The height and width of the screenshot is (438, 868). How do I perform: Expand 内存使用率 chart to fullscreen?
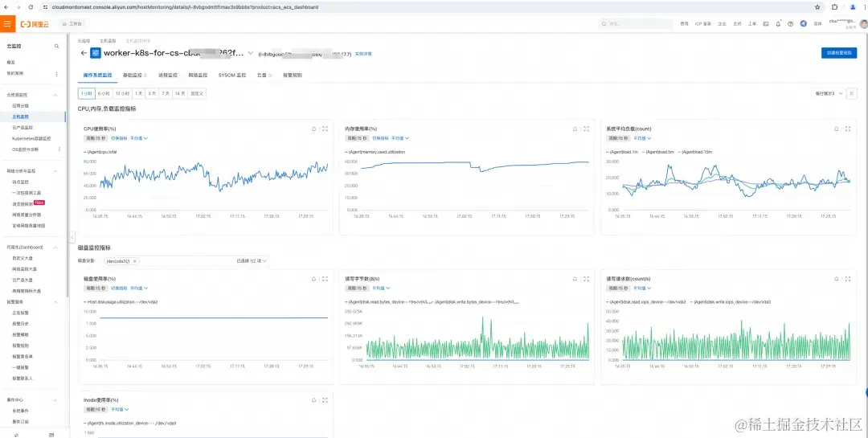(x=586, y=129)
